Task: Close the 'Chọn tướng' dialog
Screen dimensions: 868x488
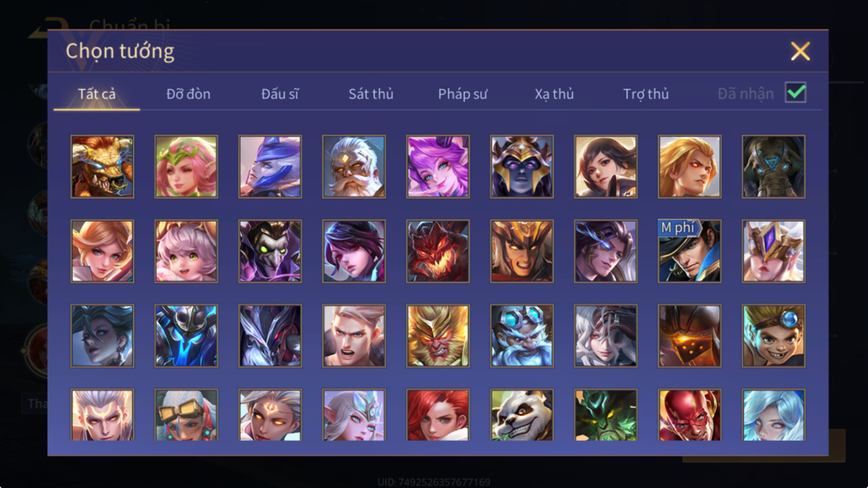Action: (800, 51)
